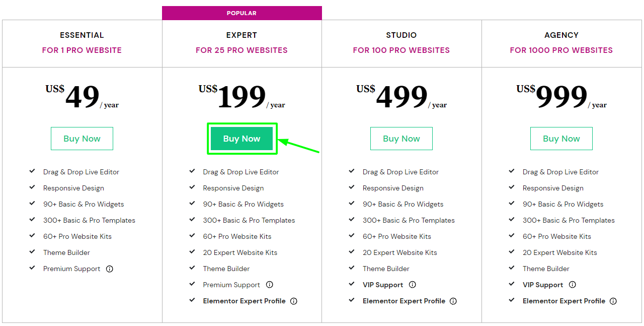644x326 pixels.
Task: Click the highlighted Expert Buy Now button
Action: [x=242, y=139]
